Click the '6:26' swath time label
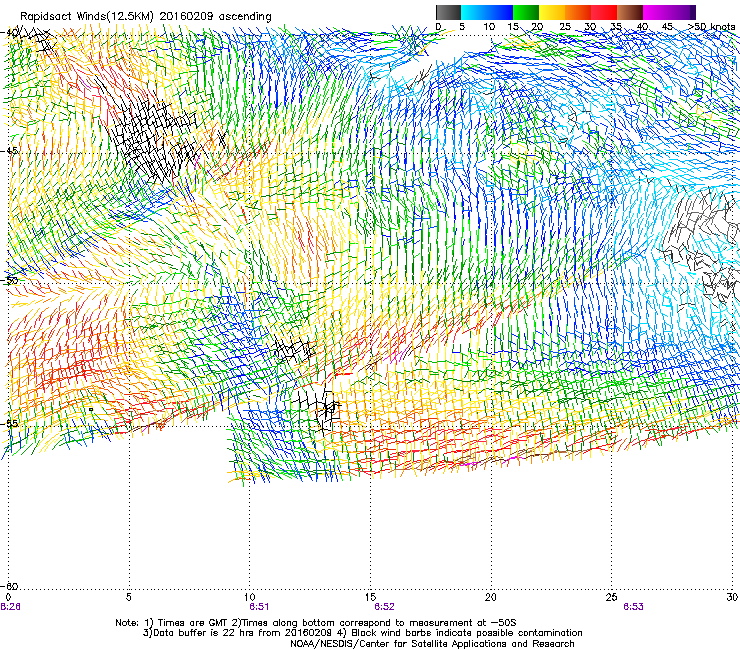 10,607
